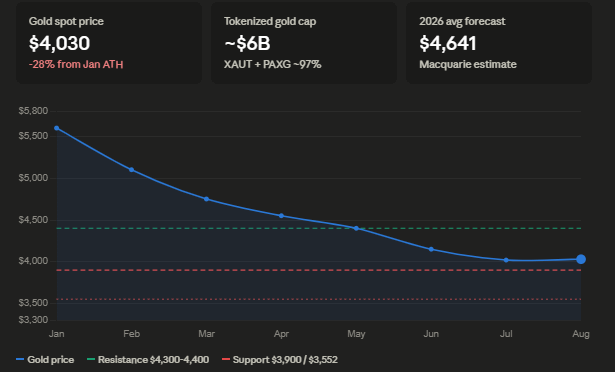Click the Feb x-axis label
This screenshot has height=372, width=615.
pos(131,334)
